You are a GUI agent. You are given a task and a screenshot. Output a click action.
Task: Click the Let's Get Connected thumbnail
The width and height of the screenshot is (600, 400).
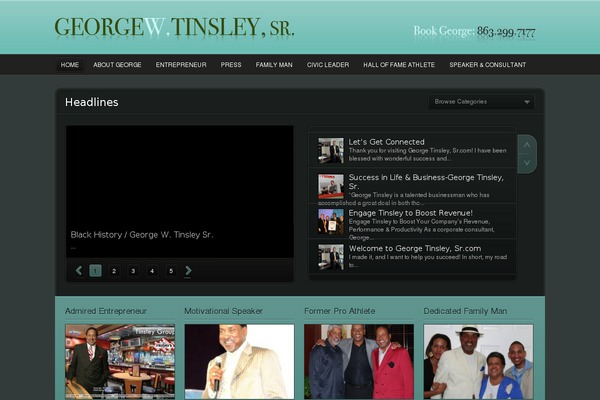point(331,150)
